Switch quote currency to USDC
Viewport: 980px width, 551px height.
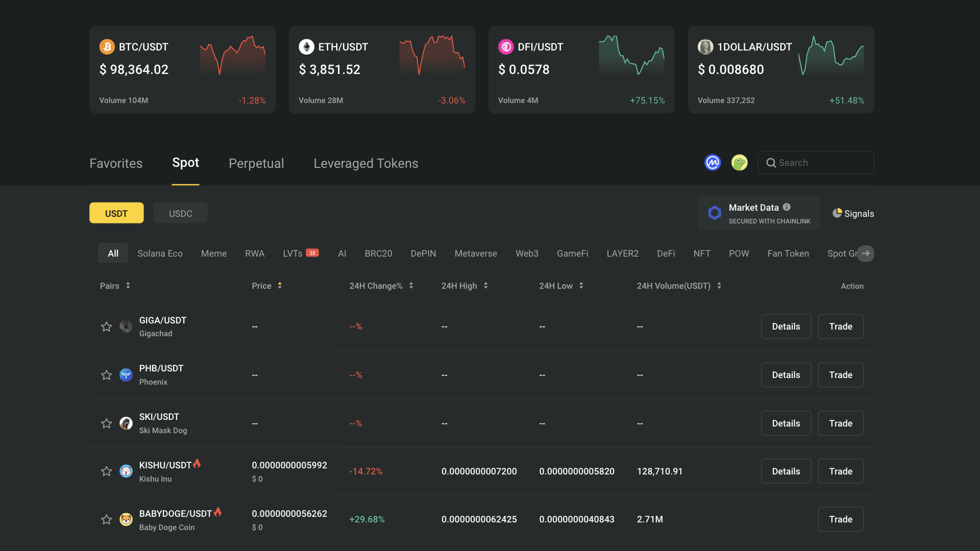point(180,213)
